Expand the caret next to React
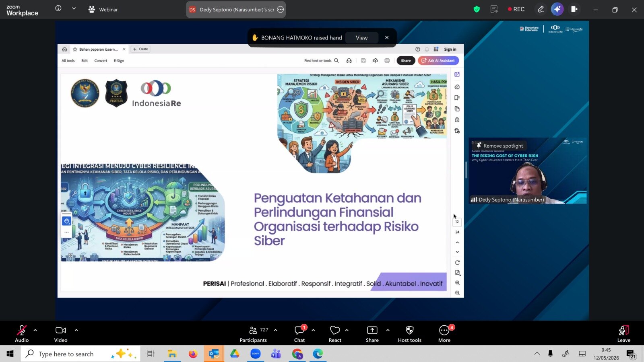644x362 pixels. click(x=347, y=330)
